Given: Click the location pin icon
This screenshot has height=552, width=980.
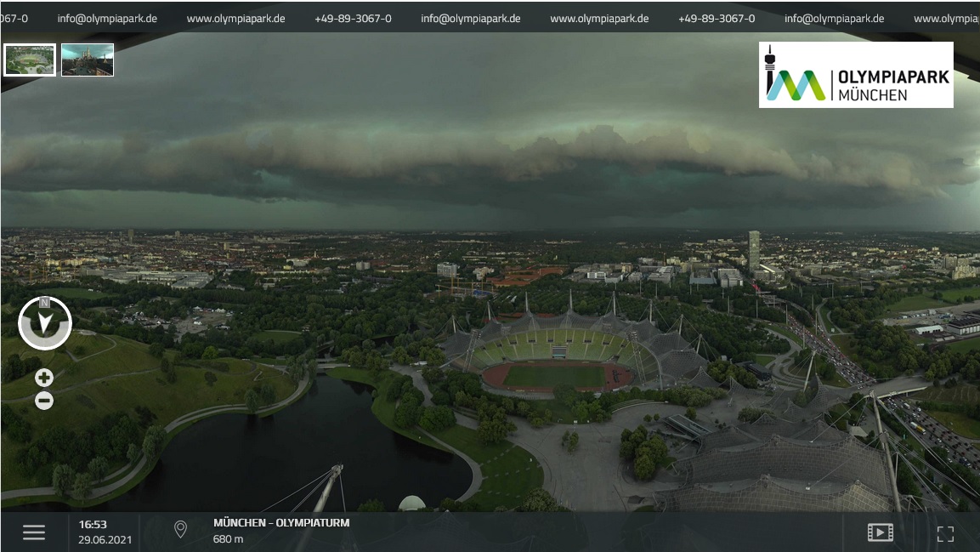Looking at the screenshot, I should (180, 531).
